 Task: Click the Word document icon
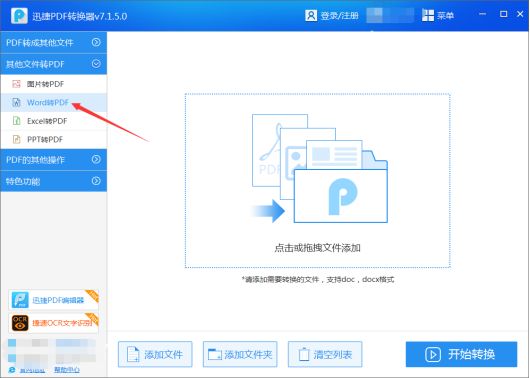click(x=16, y=102)
